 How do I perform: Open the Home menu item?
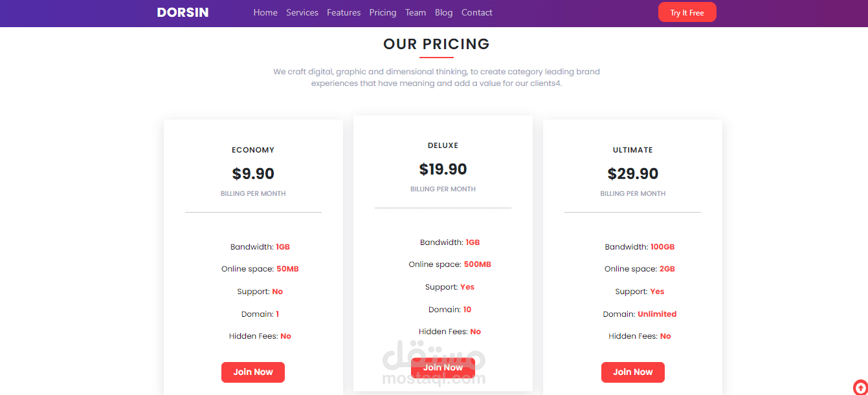[x=265, y=12]
